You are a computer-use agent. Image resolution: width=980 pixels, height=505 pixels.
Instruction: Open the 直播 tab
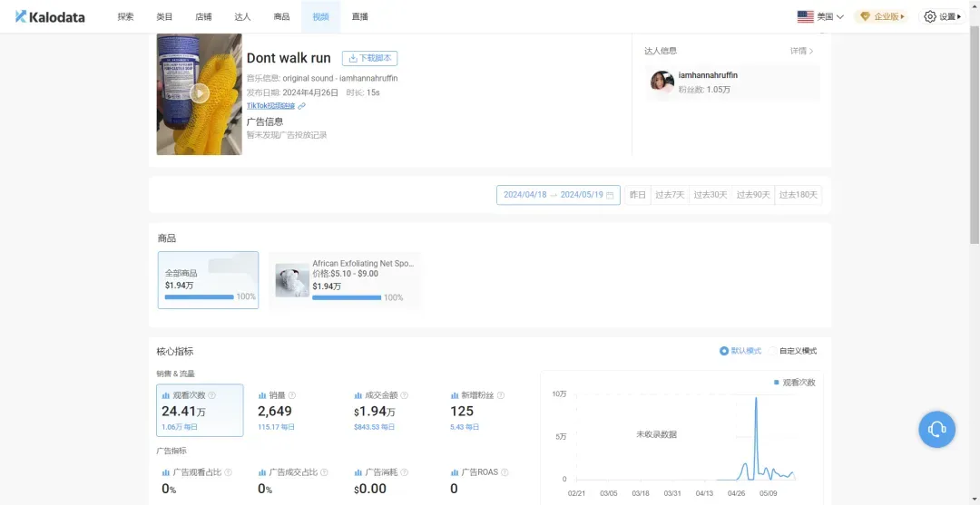360,16
